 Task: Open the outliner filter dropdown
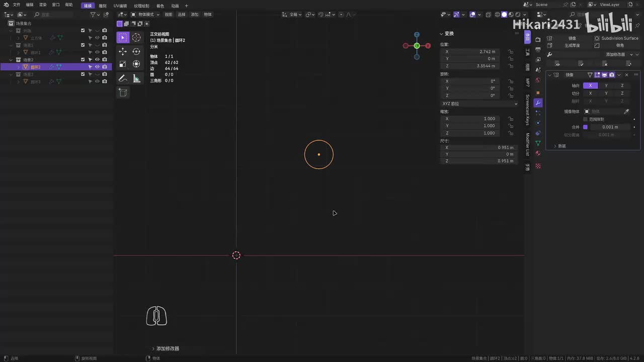[94, 15]
